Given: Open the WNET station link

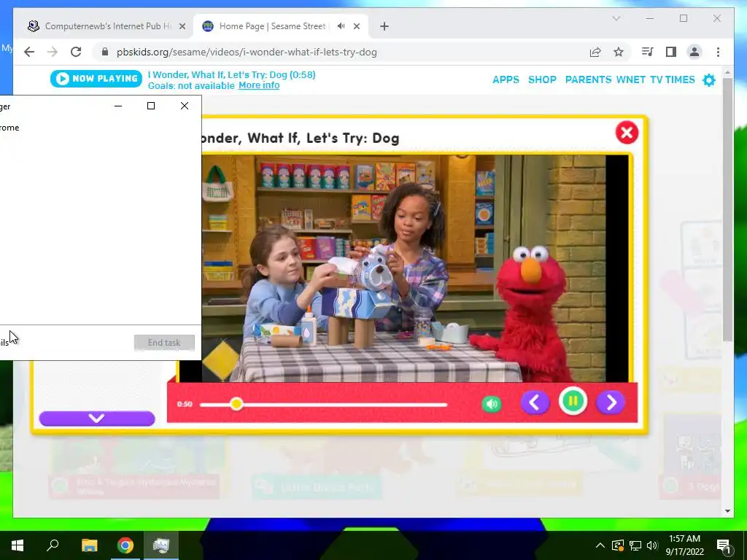Looking at the screenshot, I should tap(631, 79).
